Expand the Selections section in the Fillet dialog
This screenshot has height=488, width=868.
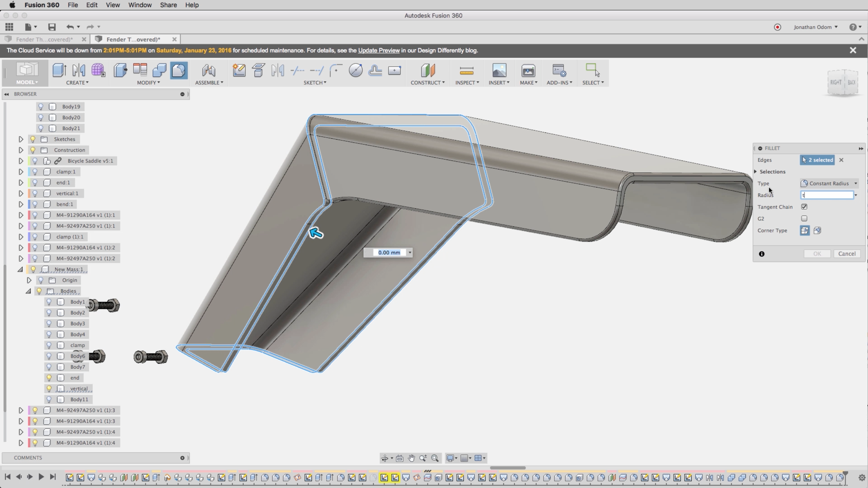coord(756,171)
